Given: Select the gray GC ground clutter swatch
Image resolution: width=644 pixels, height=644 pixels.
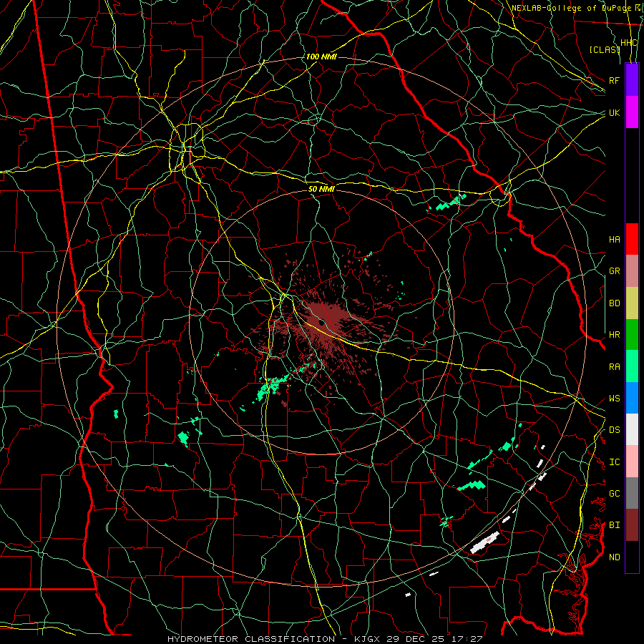Looking at the screenshot, I should [632, 493].
